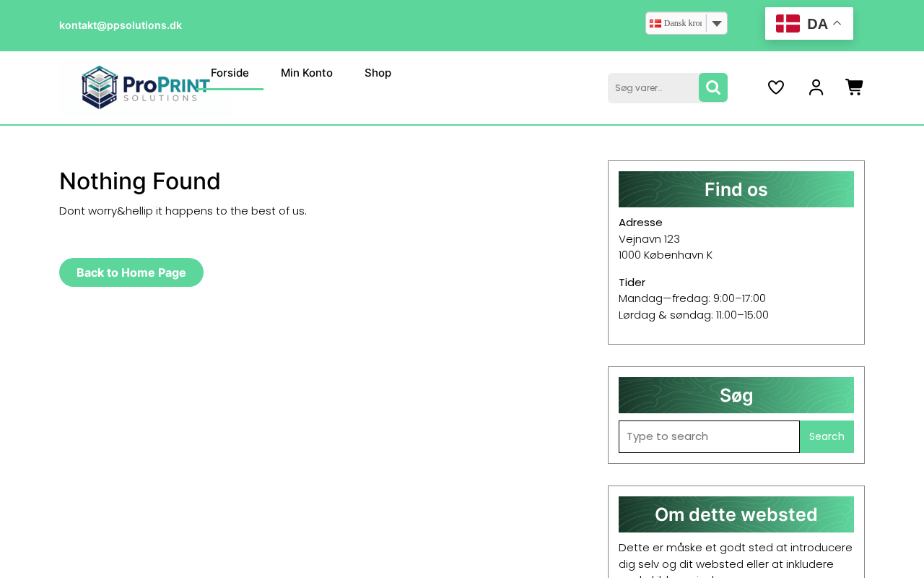Click the Back to Home Page button

[131, 272]
